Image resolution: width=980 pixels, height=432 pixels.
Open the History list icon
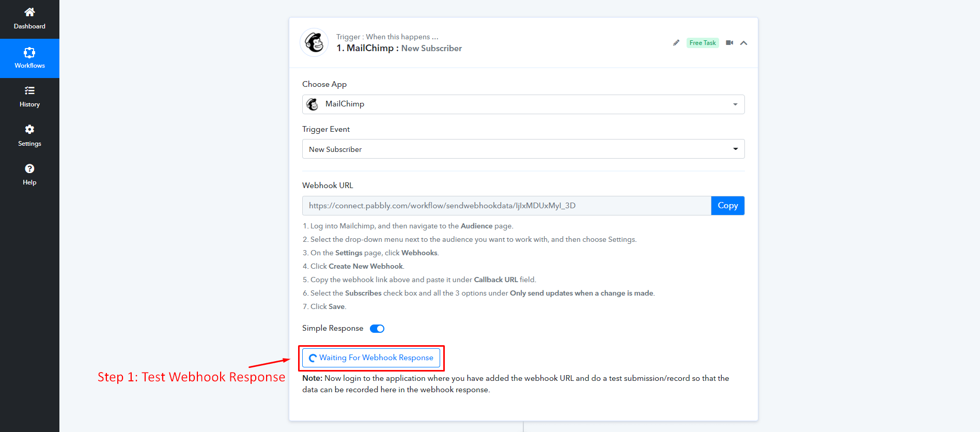pos(29,91)
